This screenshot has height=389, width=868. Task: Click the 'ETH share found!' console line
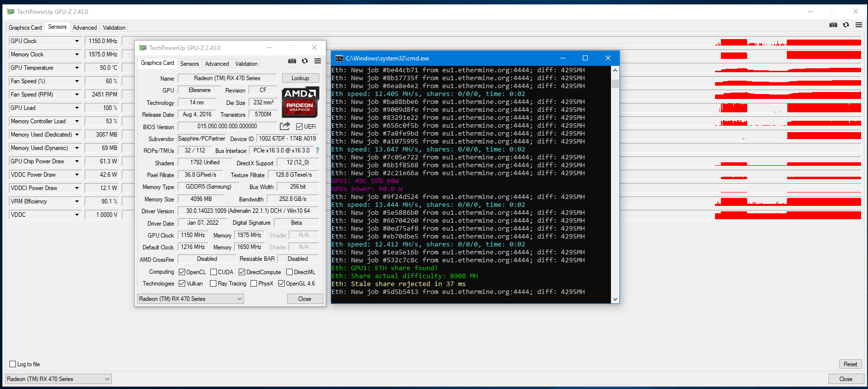point(384,268)
